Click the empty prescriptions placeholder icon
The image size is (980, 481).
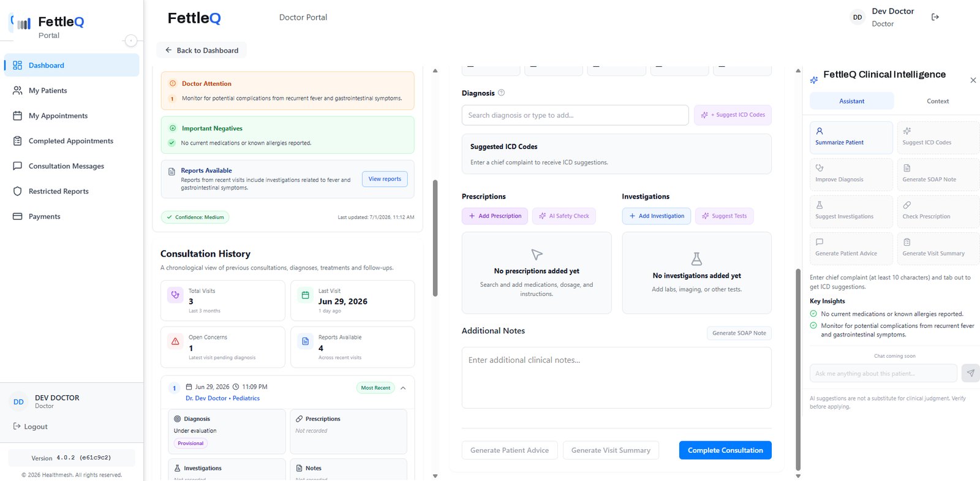point(537,254)
